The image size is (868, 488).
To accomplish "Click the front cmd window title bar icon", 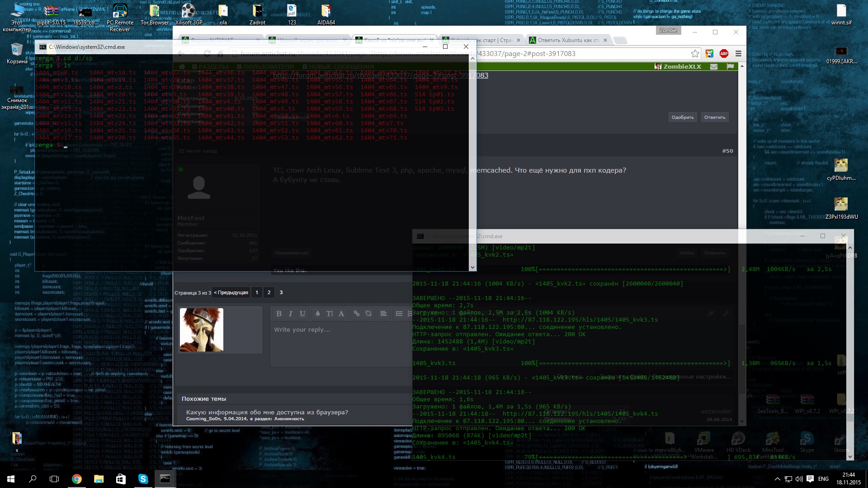I will coord(42,47).
